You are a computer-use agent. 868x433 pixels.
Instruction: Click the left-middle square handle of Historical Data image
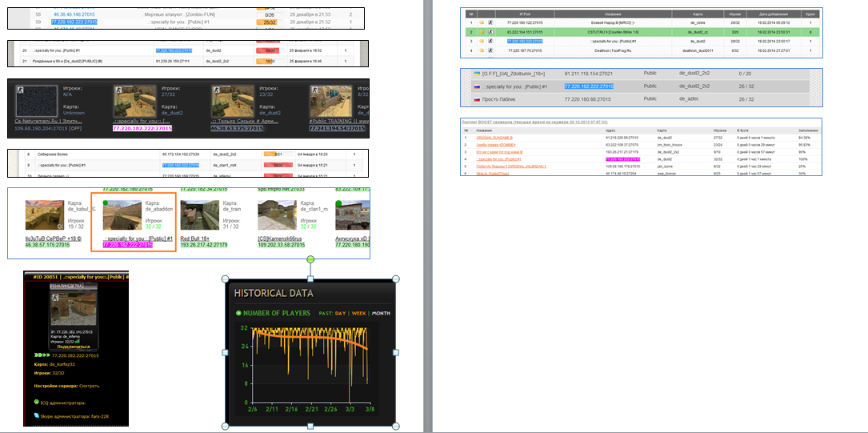226,352
